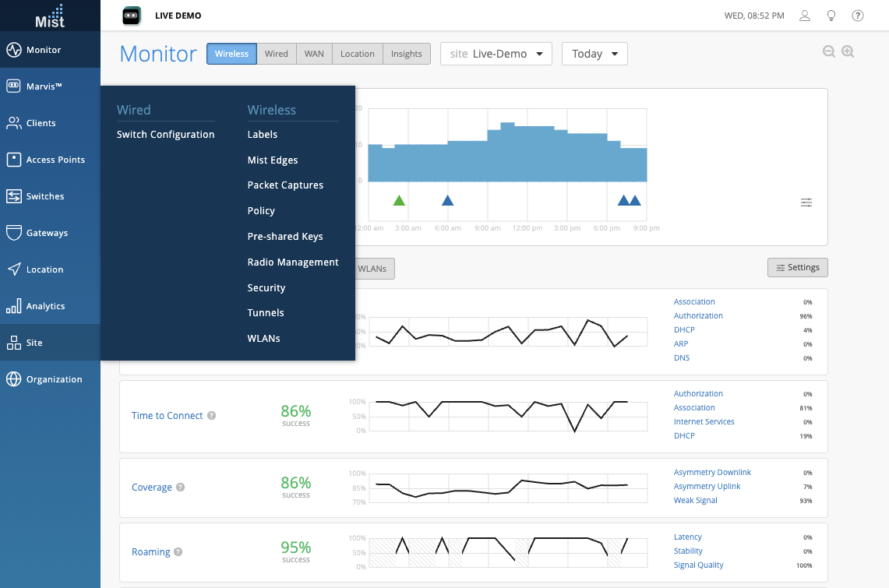The height and width of the screenshot is (588, 889).
Task: Click the help icon beside Roaming
Action: (x=178, y=552)
